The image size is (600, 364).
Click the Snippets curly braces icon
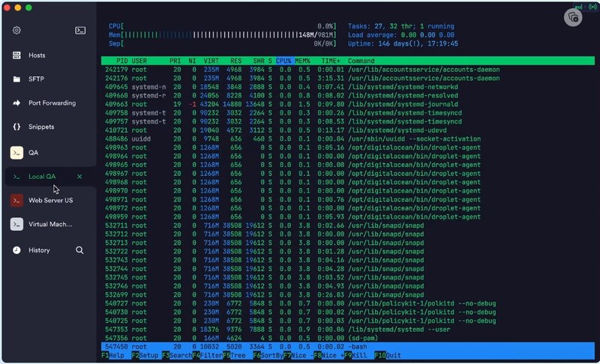(x=16, y=127)
